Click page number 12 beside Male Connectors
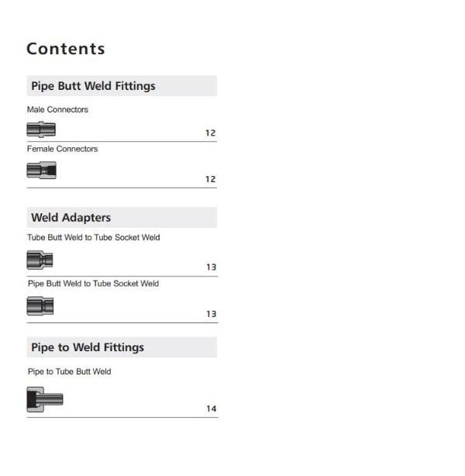 point(211,133)
